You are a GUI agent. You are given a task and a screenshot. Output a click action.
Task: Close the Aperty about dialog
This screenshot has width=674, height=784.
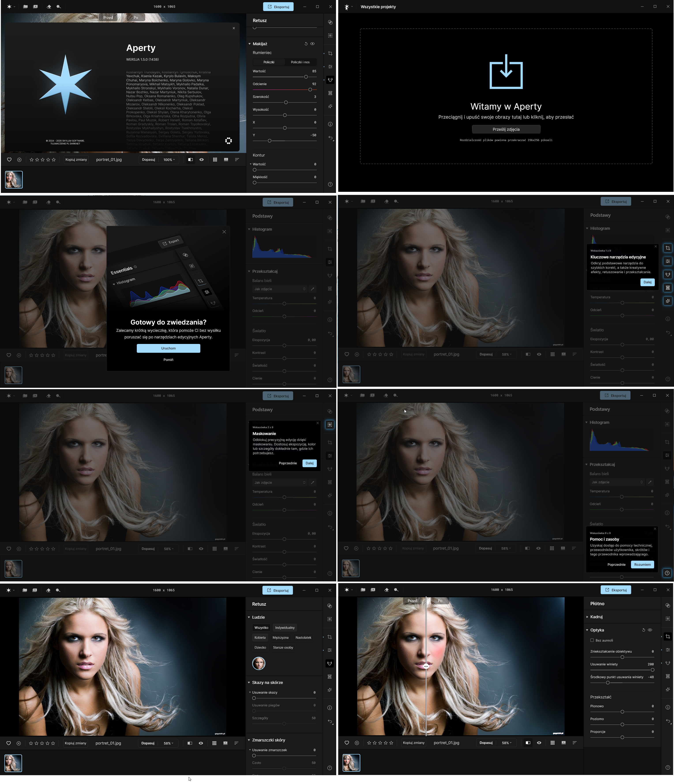tap(234, 28)
